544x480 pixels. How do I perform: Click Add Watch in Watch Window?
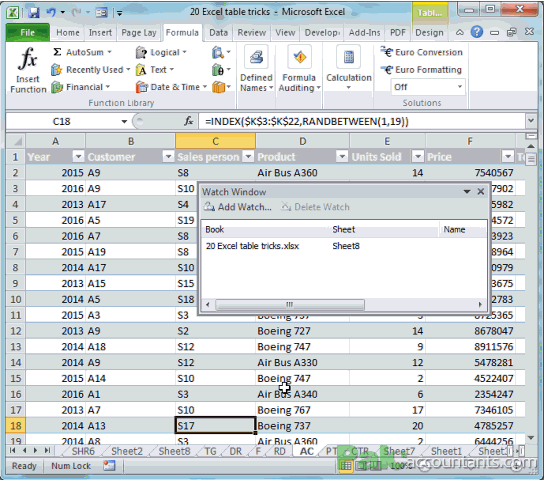point(238,207)
